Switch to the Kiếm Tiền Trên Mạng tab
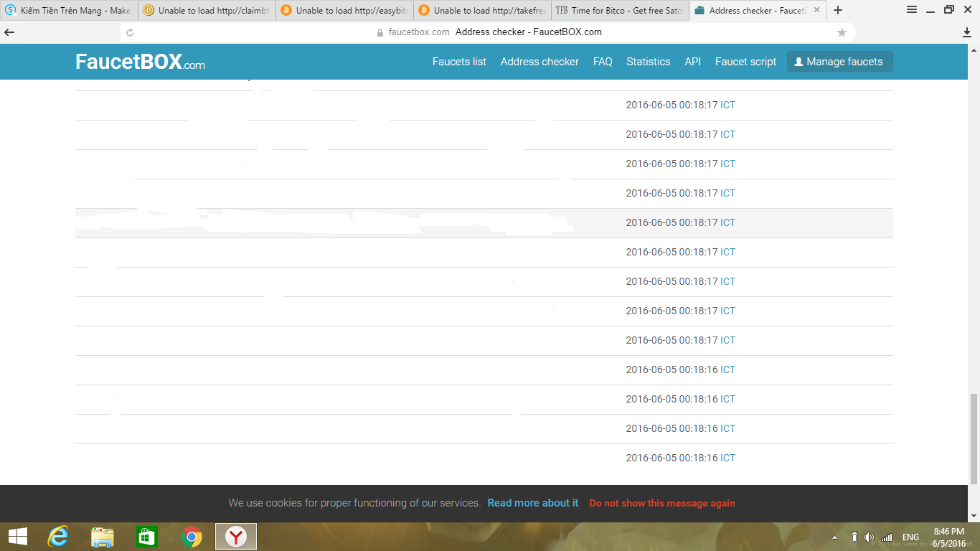Viewport: 980px width, 551px height. tap(69, 10)
